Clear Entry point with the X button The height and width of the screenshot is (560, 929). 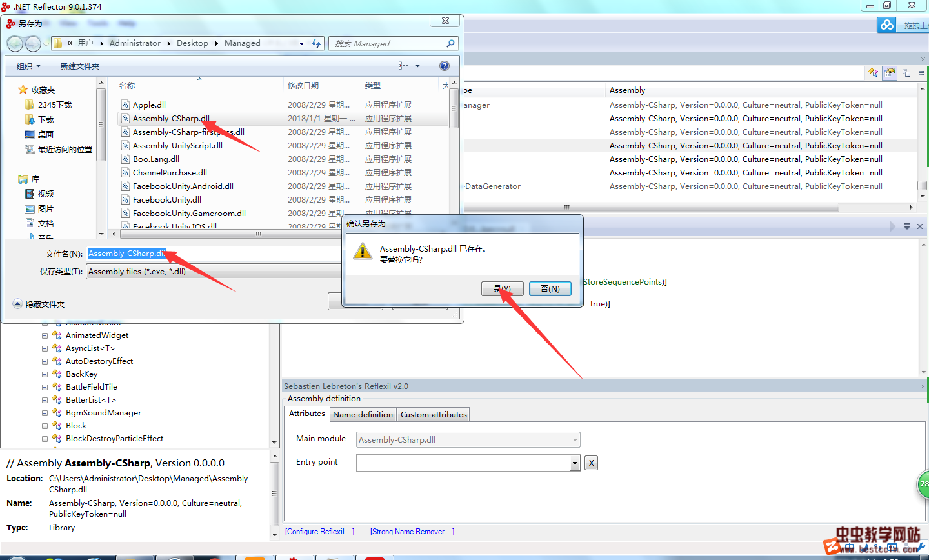click(x=591, y=463)
